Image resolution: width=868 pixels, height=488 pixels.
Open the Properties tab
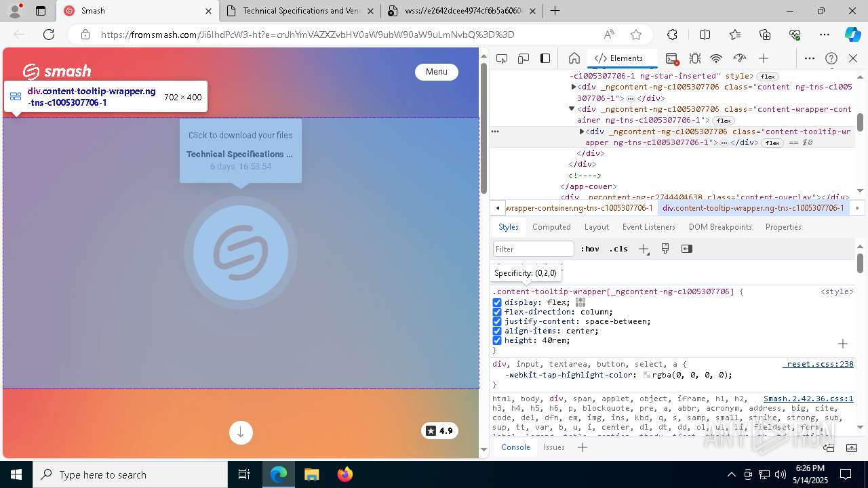point(783,227)
